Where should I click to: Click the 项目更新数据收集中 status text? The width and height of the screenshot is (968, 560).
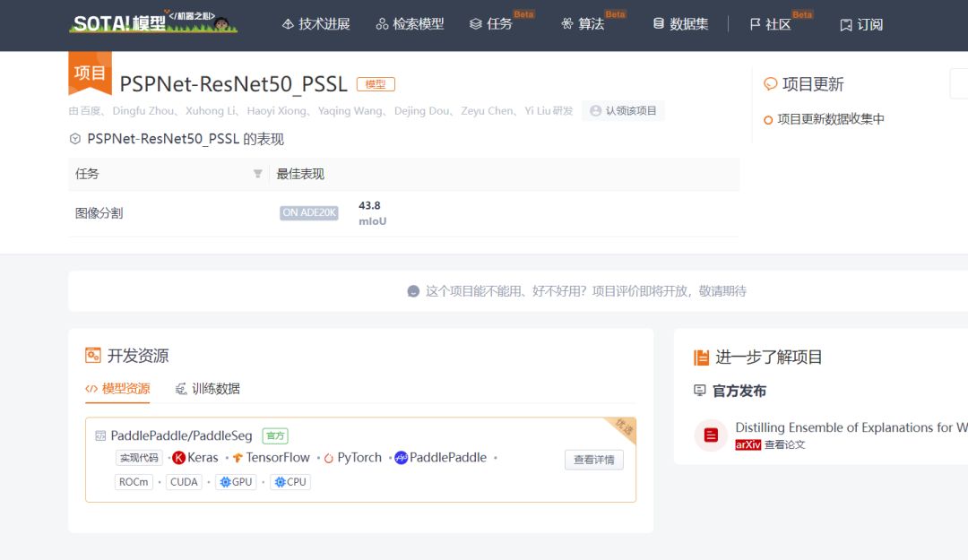(x=830, y=120)
